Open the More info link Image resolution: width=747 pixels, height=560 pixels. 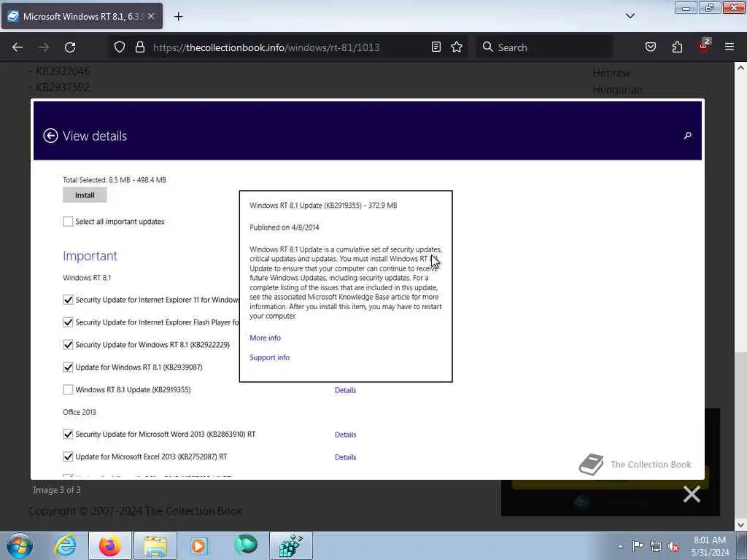coord(266,338)
